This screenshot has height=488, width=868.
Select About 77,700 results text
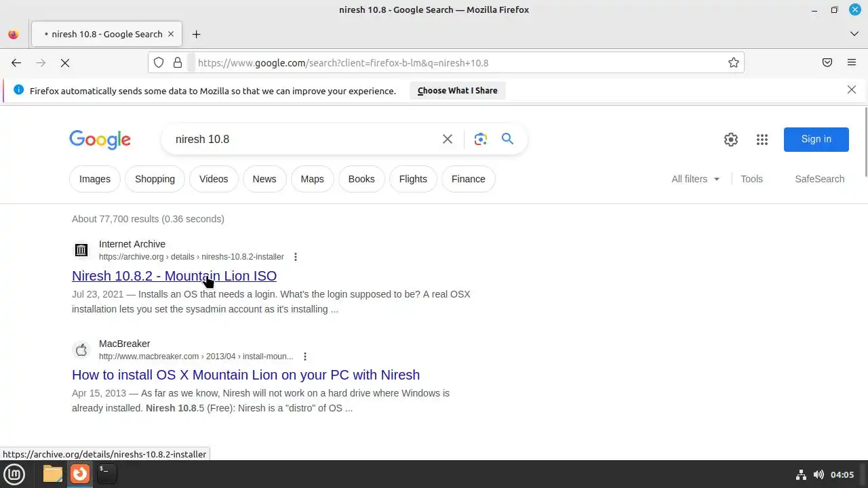148,219
